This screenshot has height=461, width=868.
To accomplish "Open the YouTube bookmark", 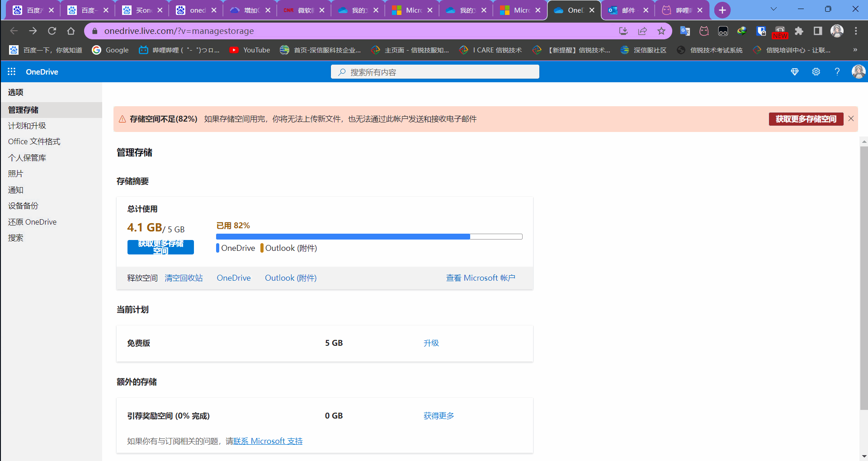I will coord(250,50).
